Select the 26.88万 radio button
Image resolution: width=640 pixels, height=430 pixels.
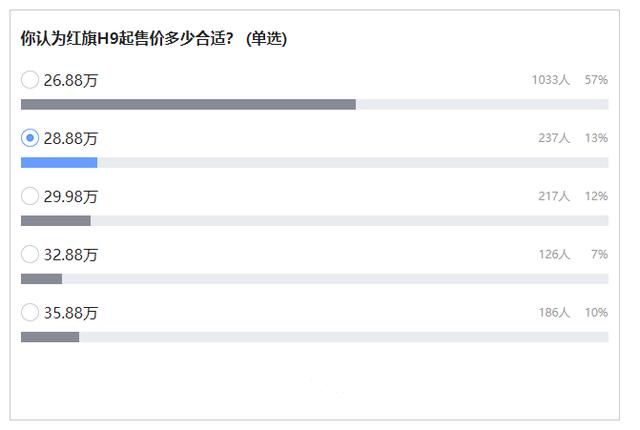[x=30, y=80]
